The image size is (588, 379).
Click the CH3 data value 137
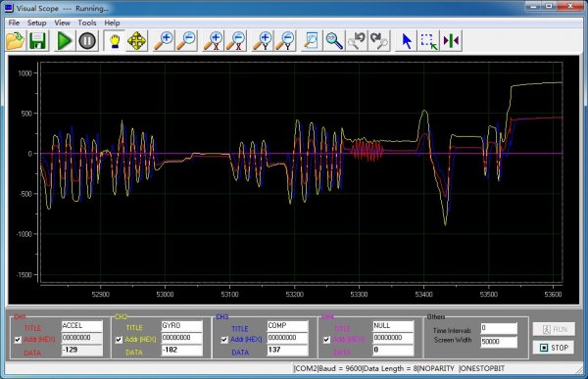[287, 350]
